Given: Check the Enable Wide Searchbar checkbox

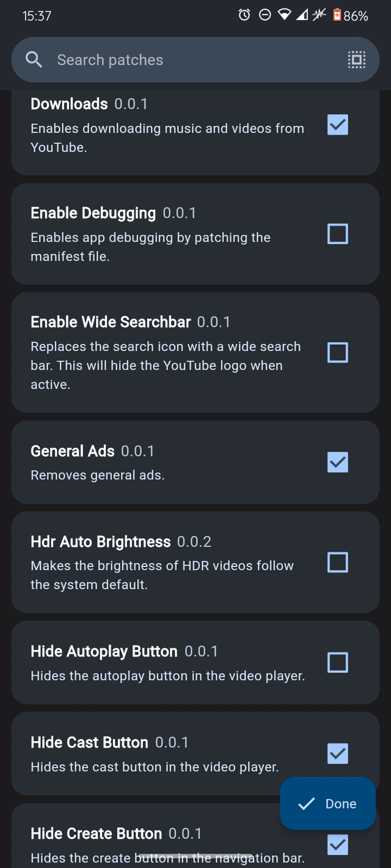Looking at the screenshot, I should [x=338, y=352].
